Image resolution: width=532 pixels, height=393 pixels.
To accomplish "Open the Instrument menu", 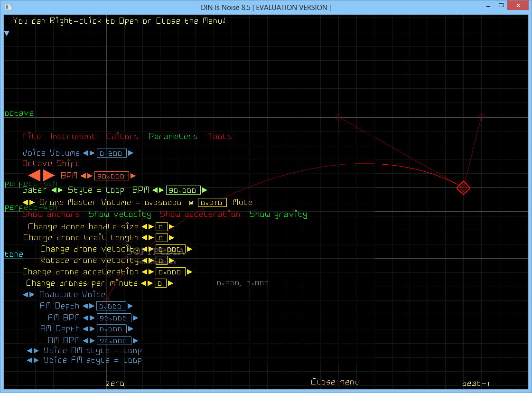I will (73, 136).
